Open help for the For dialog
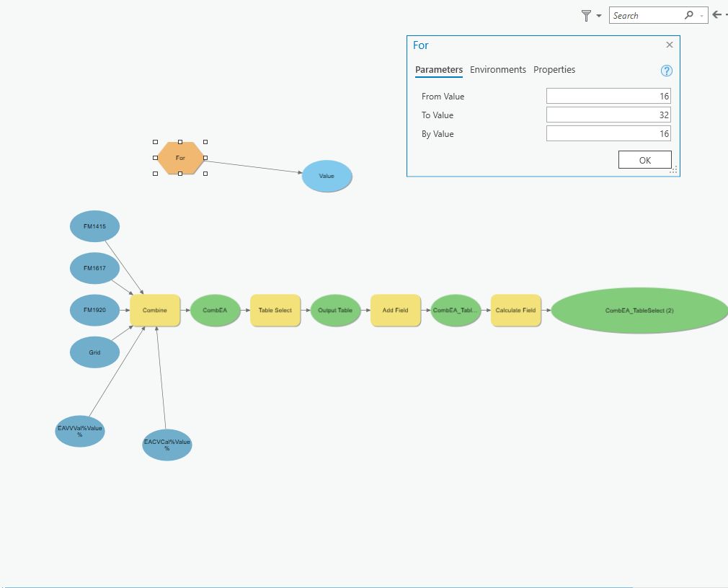The height and width of the screenshot is (588, 728). [x=666, y=71]
